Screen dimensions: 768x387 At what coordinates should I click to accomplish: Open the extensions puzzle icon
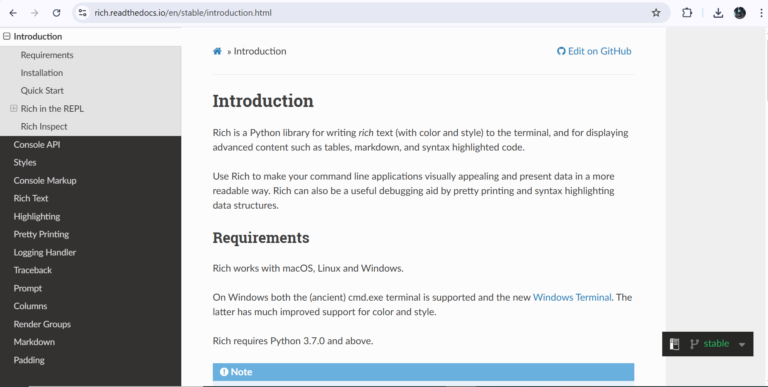pos(687,13)
